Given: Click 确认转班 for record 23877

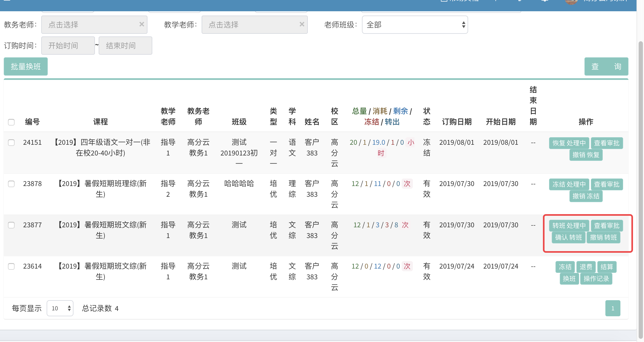Looking at the screenshot, I should point(568,237).
